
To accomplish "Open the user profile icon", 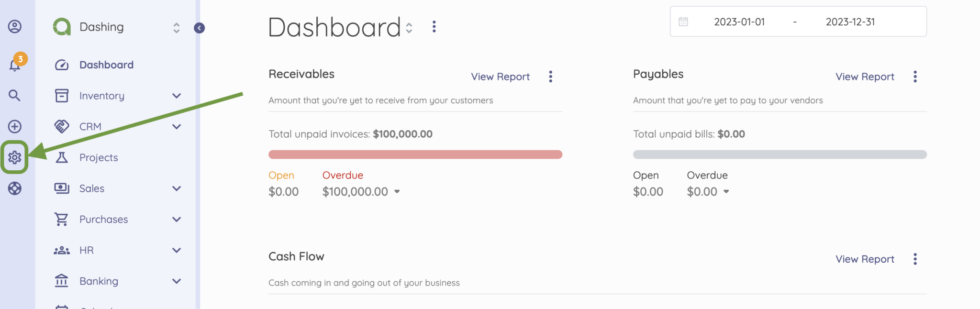I will pos(15,27).
